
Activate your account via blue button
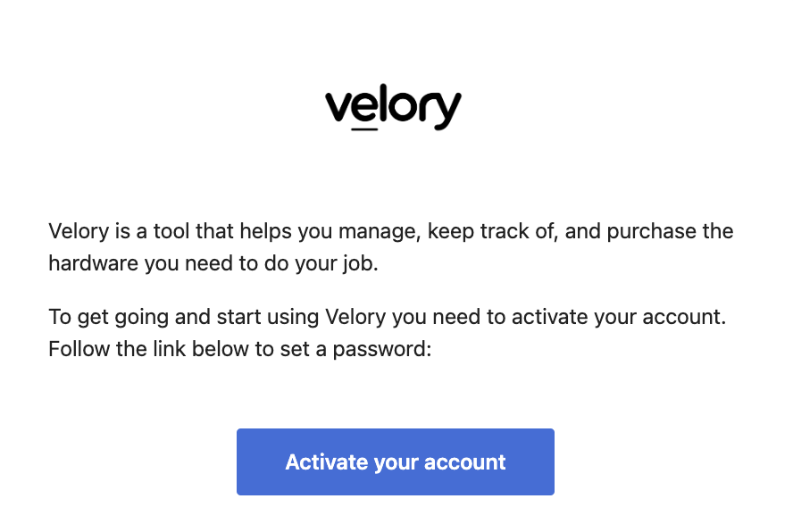[x=396, y=461]
